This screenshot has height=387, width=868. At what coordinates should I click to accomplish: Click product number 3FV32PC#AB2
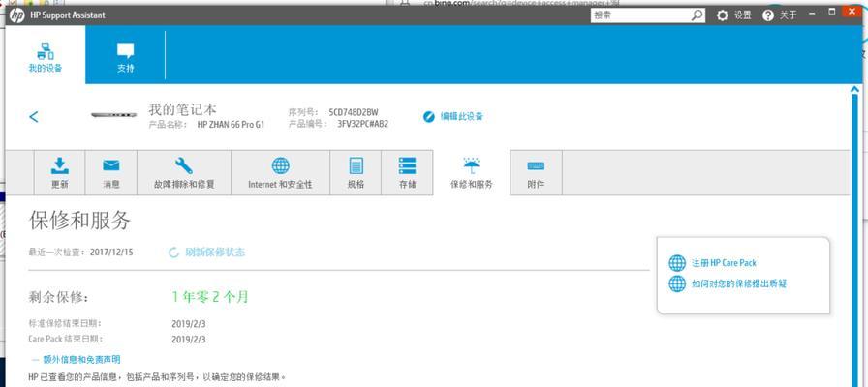click(362, 124)
